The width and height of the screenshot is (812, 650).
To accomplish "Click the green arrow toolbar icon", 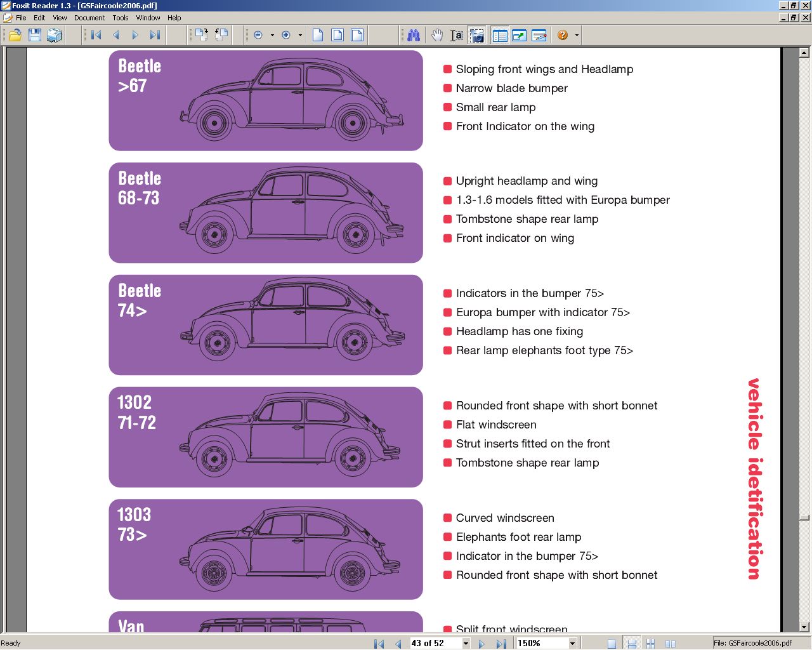I will pyautogui.click(x=520, y=36).
